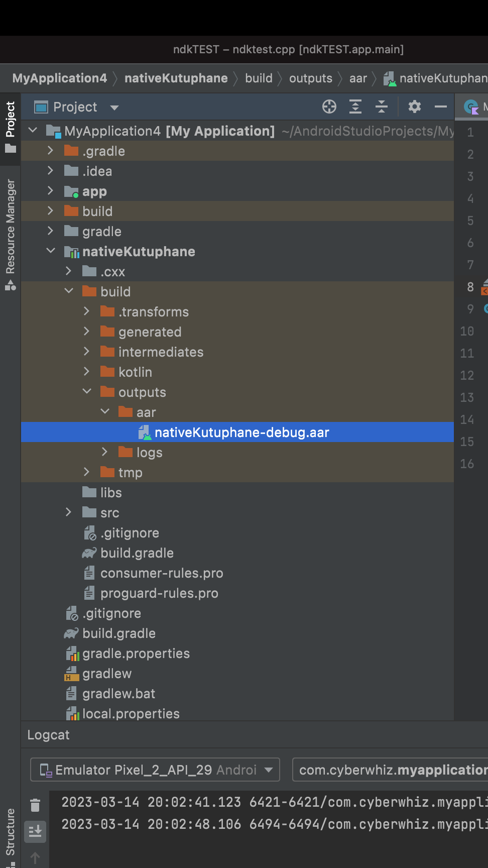Click the nativeKutuphane breadcrumb in navigation bar
Viewport: 488px width, 868px height.
point(176,78)
